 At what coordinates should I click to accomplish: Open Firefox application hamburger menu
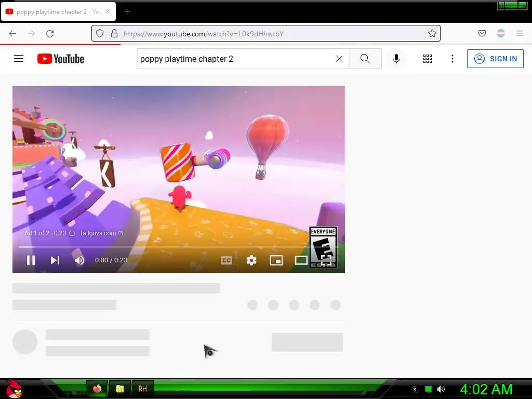520,33
